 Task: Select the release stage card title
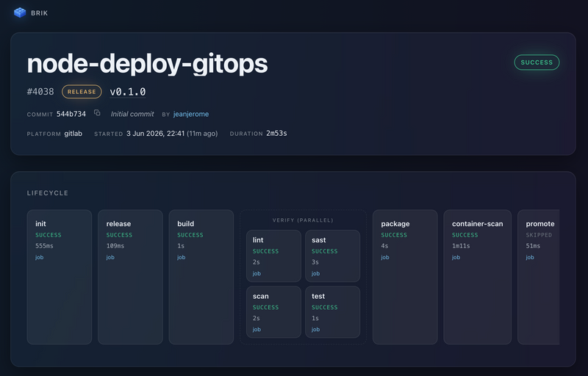[118, 223]
